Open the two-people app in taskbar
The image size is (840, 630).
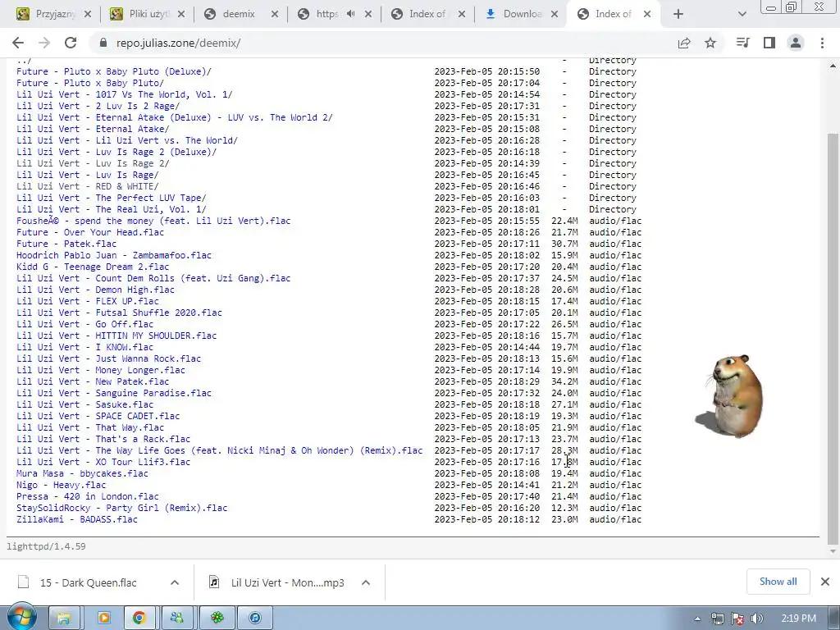(x=177, y=618)
